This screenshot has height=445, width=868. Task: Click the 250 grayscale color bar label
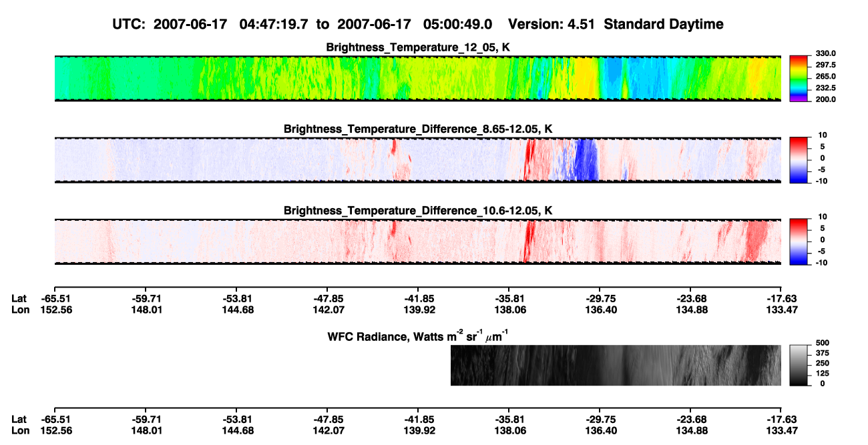[x=821, y=363]
